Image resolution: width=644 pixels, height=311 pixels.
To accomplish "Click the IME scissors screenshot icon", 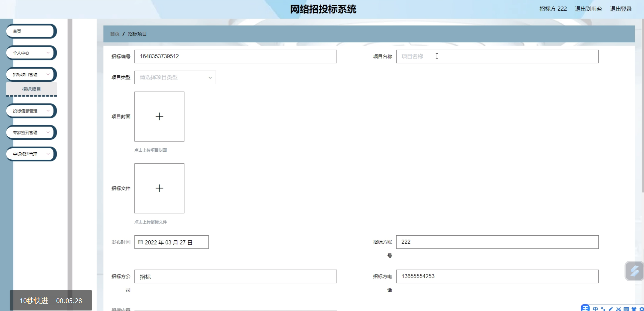I will click(x=618, y=309).
